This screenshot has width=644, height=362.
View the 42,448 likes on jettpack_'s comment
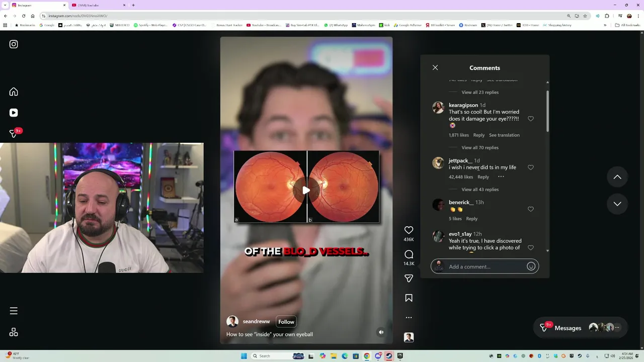coord(461,177)
